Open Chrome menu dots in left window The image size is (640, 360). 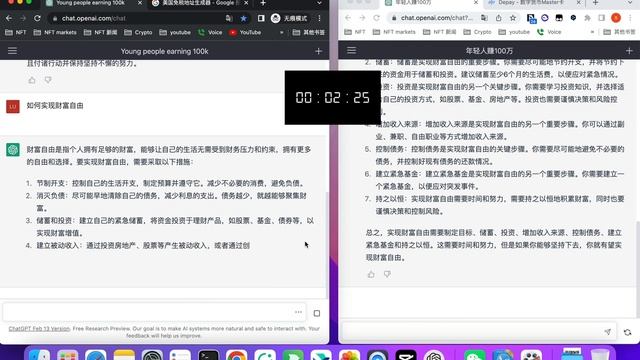(320, 18)
